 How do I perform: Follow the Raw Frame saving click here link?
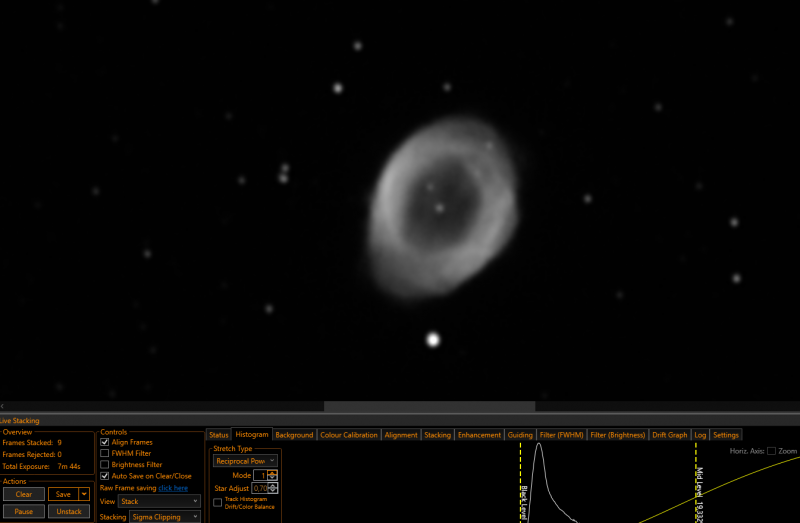[173, 488]
